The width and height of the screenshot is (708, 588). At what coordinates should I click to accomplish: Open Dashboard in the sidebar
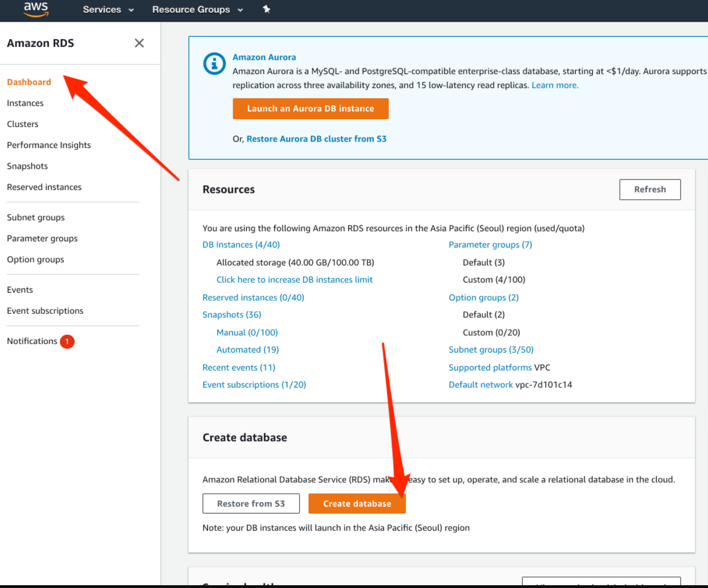coord(29,82)
